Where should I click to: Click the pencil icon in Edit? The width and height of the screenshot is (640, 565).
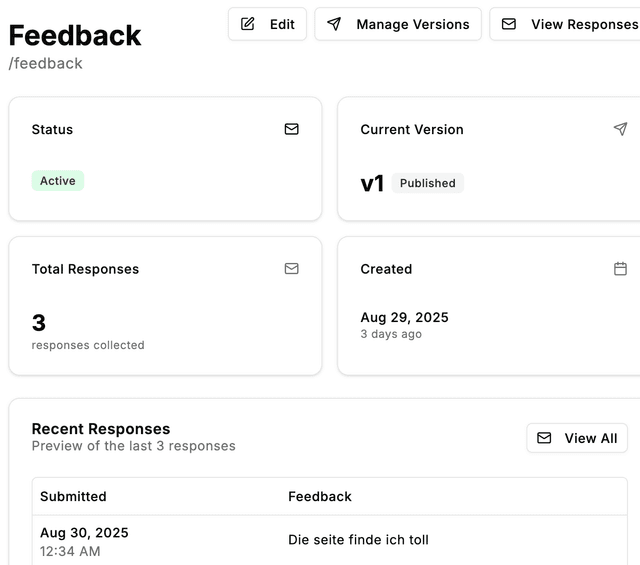pos(247,24)
